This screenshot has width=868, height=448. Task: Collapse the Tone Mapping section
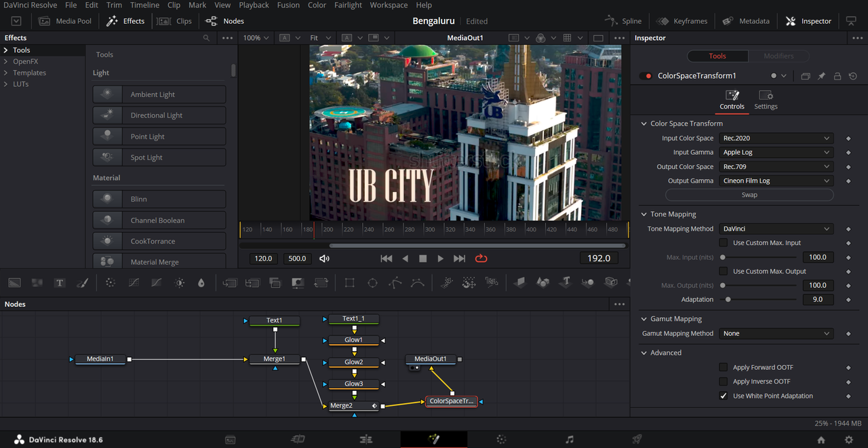[x=644, y=214]
